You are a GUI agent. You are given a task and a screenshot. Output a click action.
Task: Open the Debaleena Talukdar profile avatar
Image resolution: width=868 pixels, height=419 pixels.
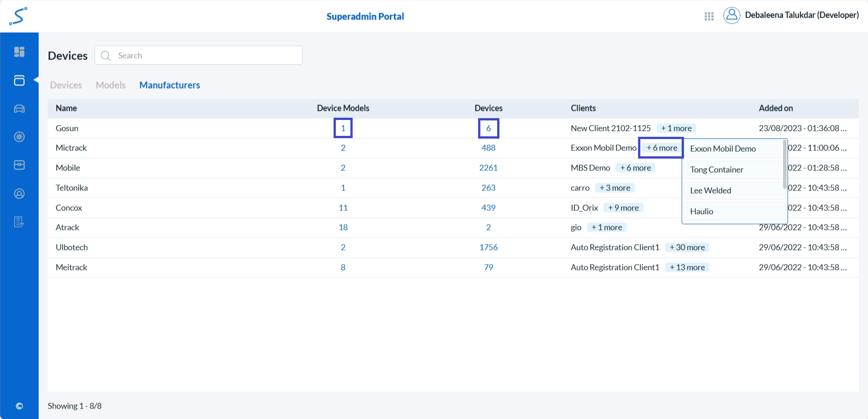(x=732, y=15)
